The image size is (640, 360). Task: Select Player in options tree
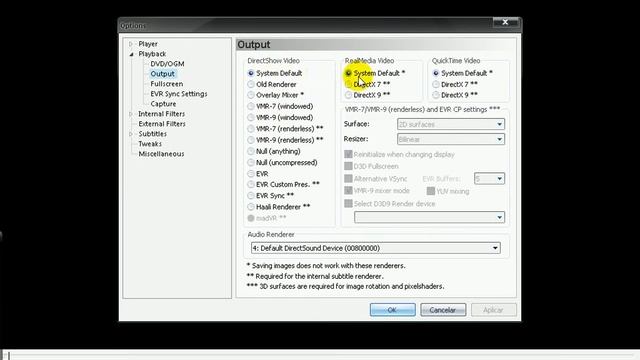[148, 44]
